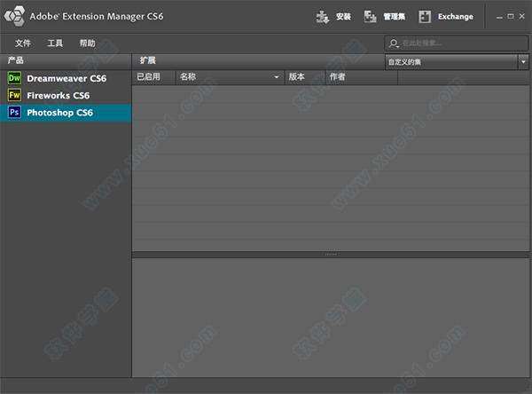Click the Photoshop Ps product icon
This screenshot has width=532, height=394.
pos(14,112)
